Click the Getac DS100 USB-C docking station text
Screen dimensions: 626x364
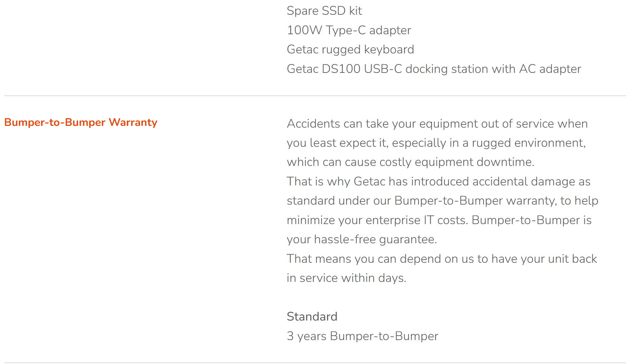(434, 69)
